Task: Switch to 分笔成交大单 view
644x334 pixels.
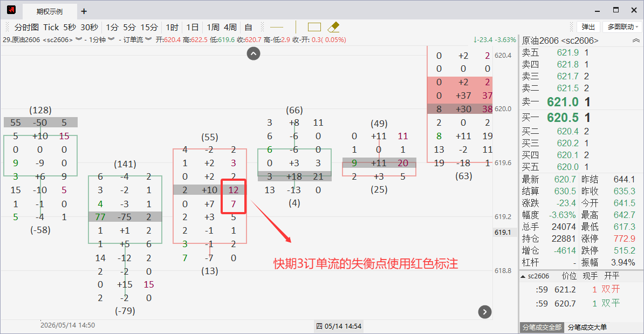Action: [x=587, y=328]
